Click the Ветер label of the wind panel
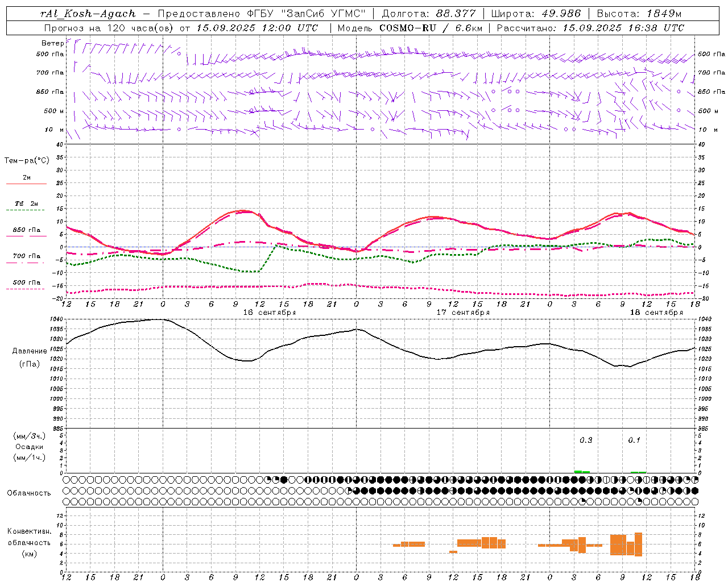 coord(53,43)
